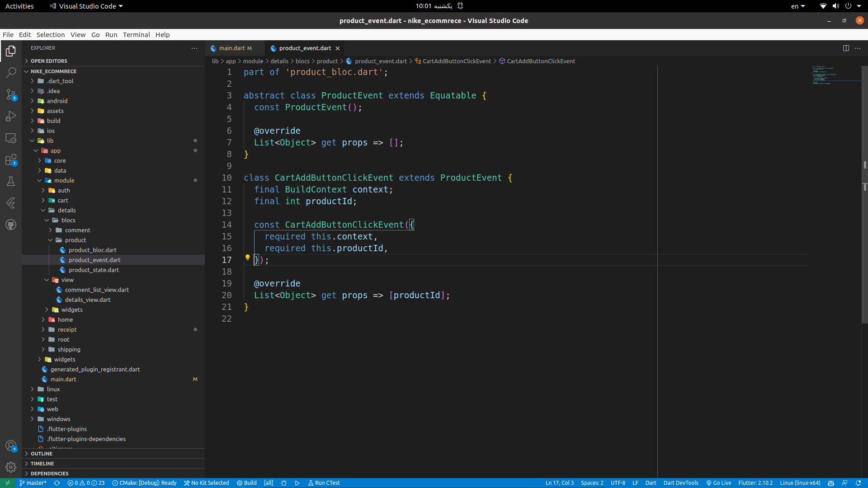Image resolution: width=868 pixels, height=488 pixels.
Task: Open the Manage gear icon
Action: tap(11, 467)
